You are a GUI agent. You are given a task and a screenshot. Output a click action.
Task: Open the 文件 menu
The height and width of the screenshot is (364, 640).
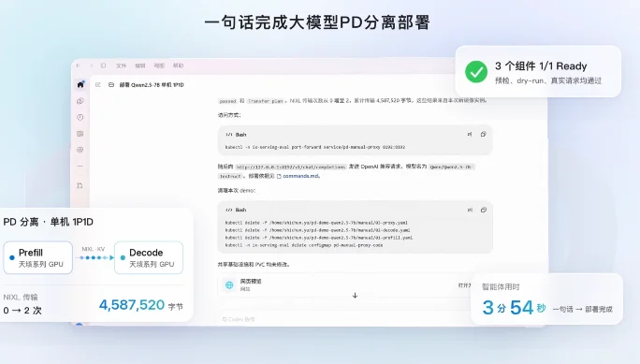pos(121,66)
